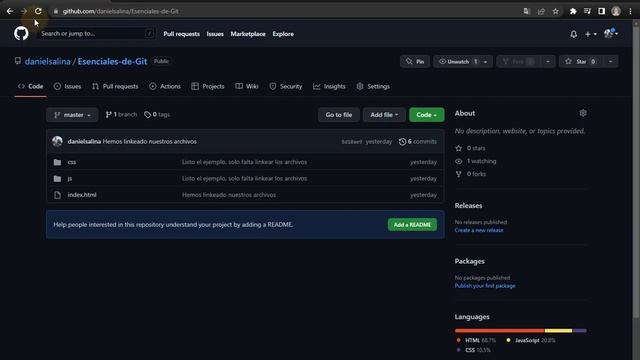
Task: Click the share page icon in address bar
Action: point(541,11)
